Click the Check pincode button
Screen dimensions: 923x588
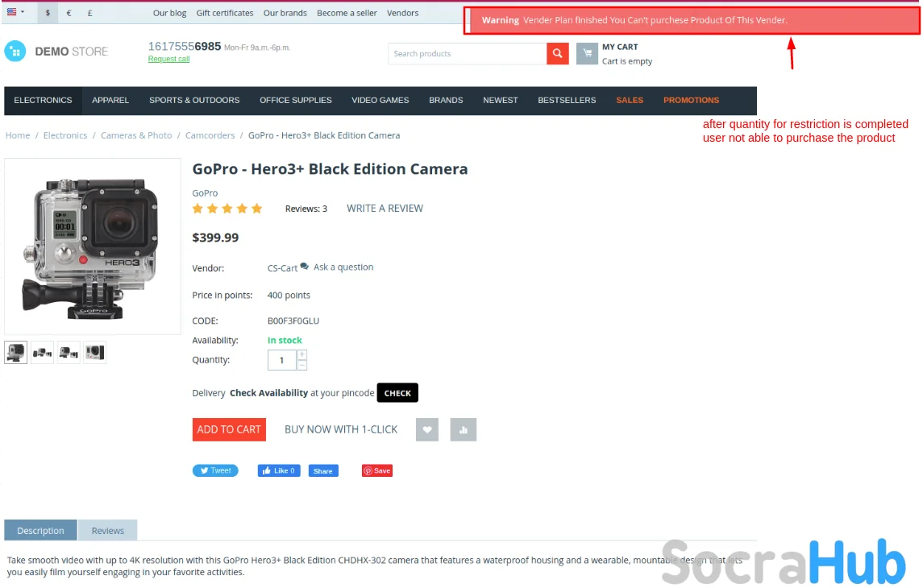[397, 393]
